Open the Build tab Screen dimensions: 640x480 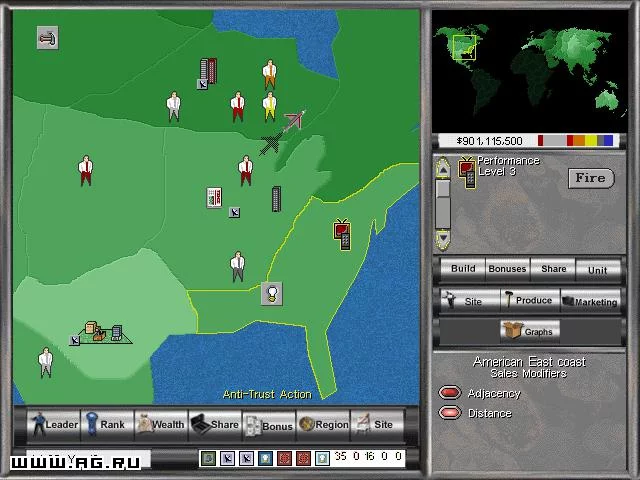pyautogui.click(x=463, y=269)
